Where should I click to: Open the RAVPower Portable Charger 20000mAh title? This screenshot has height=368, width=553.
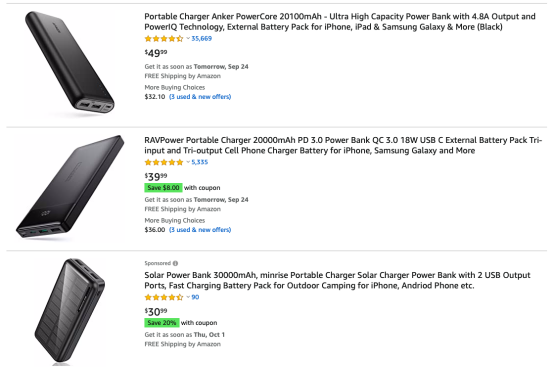[343, 145]
